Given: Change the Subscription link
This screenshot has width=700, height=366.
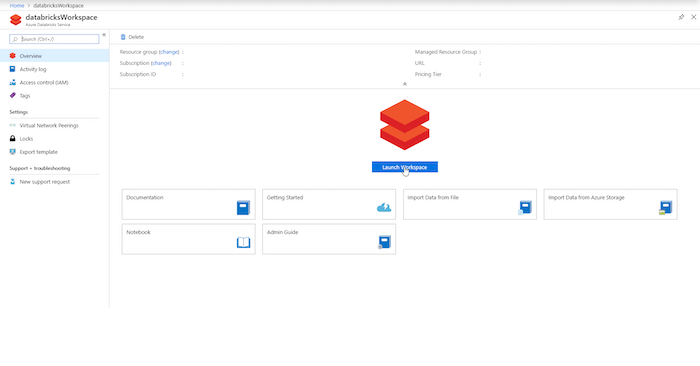Looking at the screenshot, I should point(161,63).
